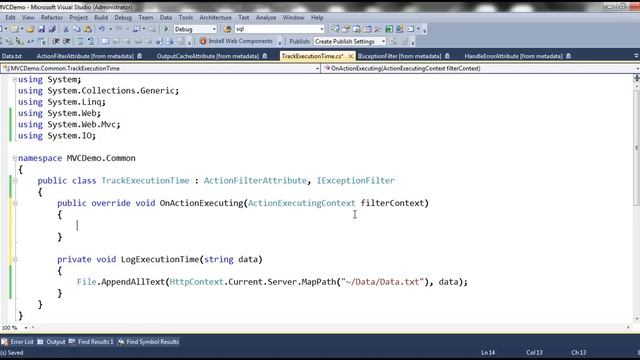
Task: Open Extension Manager green icon
Action: click(389, 29)
